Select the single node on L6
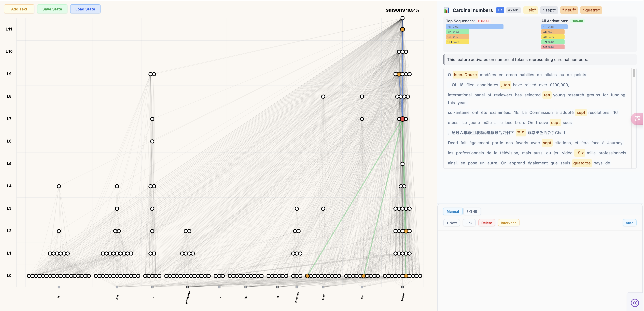The height and width of the screenshot is (311, 644). (152, 141)
